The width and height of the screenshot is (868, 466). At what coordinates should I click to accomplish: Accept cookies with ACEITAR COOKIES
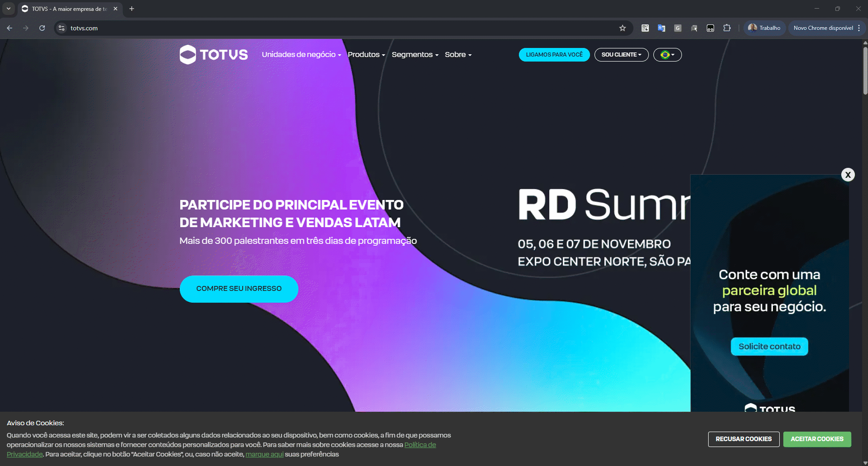pos(817,439)
